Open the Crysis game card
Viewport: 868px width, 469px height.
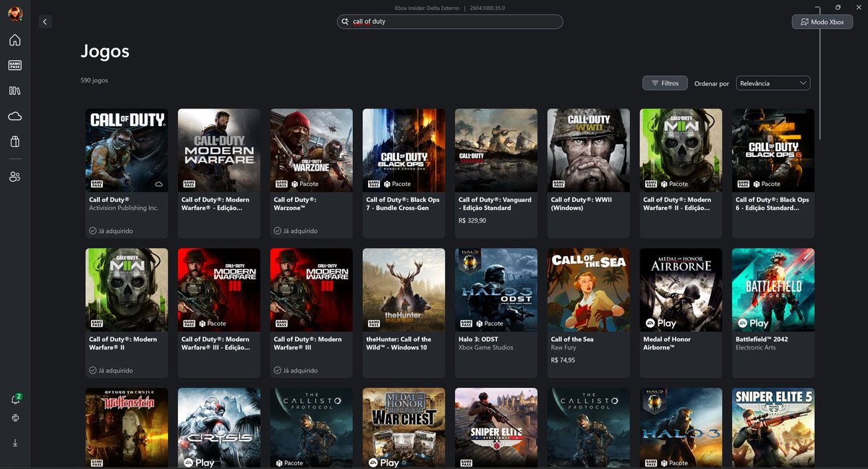coord(219,428)
